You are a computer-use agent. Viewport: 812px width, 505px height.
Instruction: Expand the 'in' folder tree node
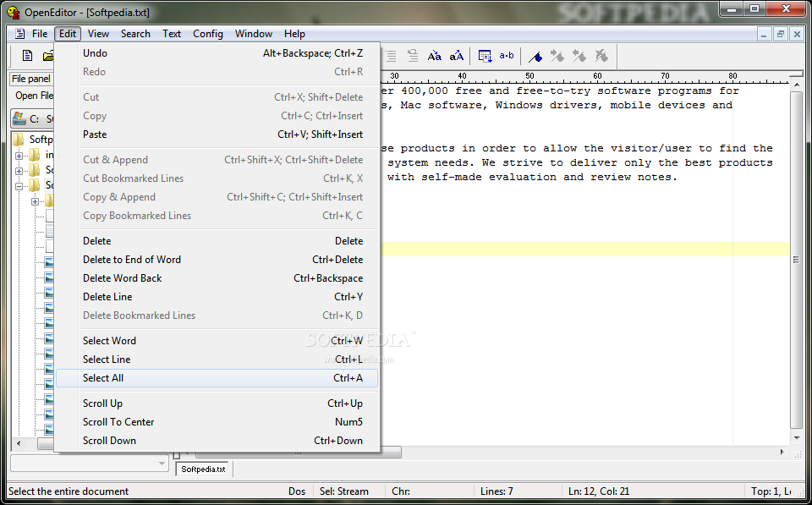19,155
